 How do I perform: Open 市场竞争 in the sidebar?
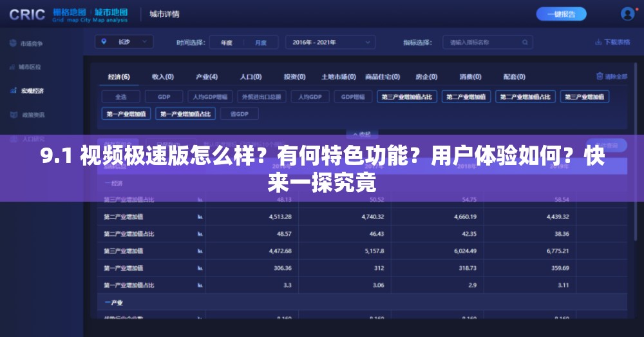32,44
